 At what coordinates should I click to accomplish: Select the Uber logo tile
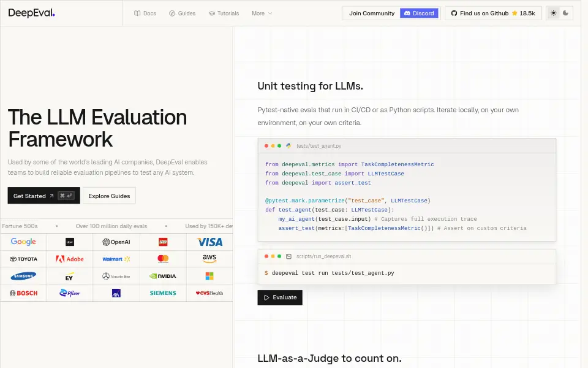pyautogui.click(x=70, y=242)
